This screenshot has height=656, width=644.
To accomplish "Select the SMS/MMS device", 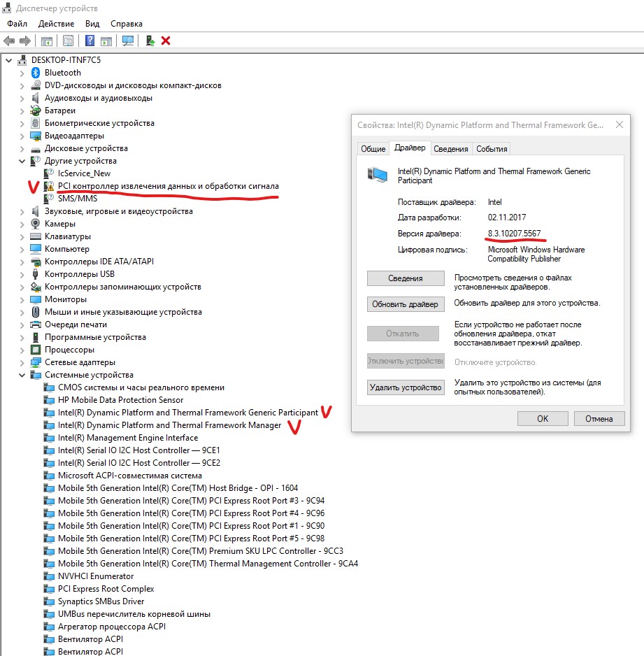I will click(78, 199).
